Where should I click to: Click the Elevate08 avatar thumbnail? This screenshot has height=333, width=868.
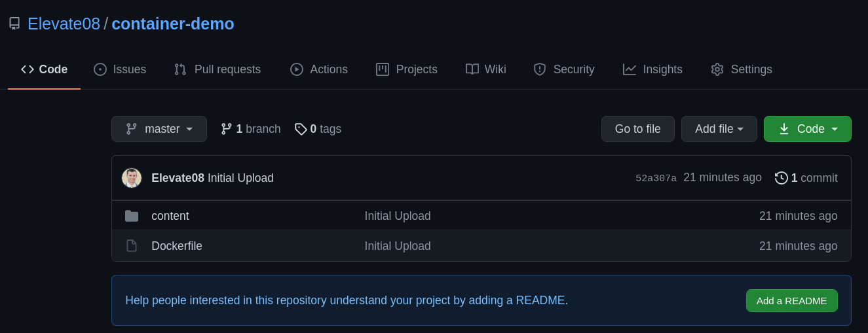(x=132, y=178)
